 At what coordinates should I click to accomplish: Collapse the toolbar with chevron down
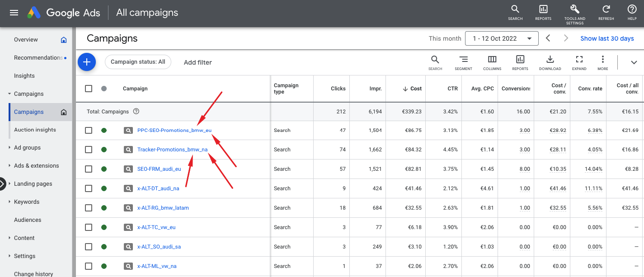634,62
